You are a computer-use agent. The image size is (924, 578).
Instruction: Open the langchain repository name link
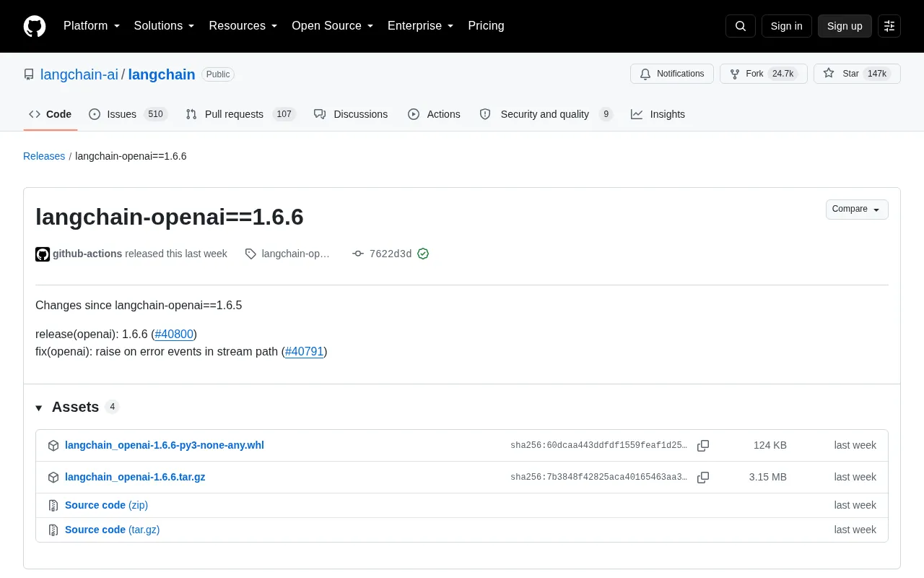(162, 74)
